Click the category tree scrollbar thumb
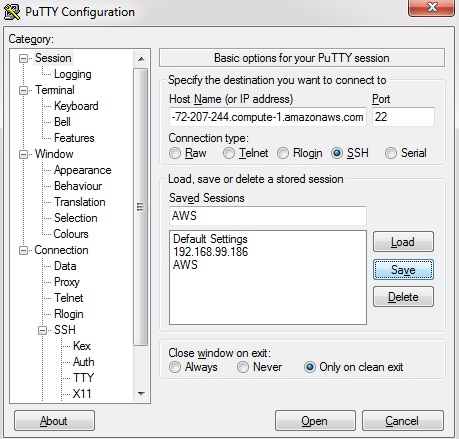459x439 pixels. [141, 207]
